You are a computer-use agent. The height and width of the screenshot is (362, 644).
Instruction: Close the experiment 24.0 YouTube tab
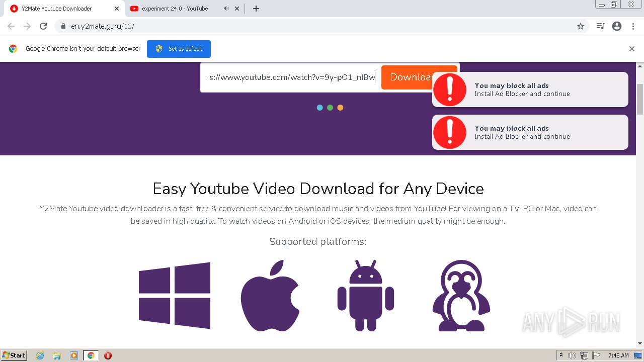point(237,9)
